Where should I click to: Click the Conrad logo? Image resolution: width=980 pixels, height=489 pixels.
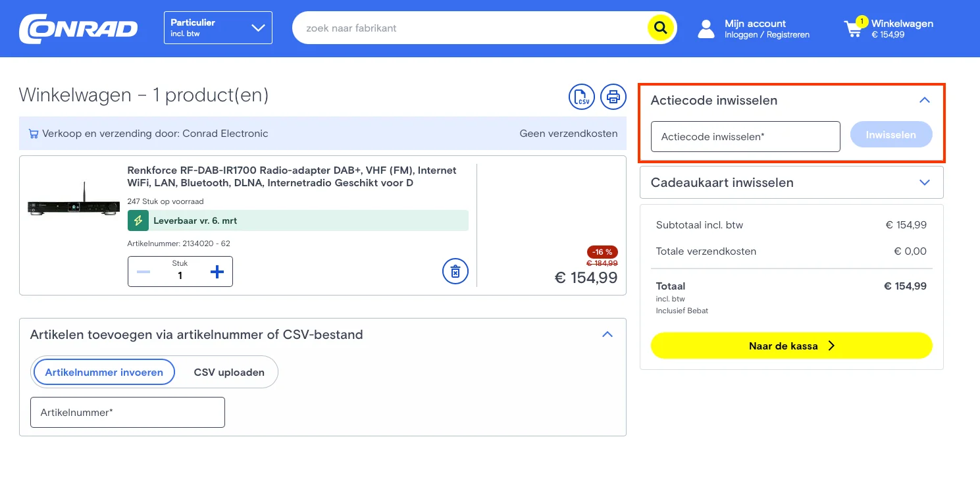pos(78,28)
